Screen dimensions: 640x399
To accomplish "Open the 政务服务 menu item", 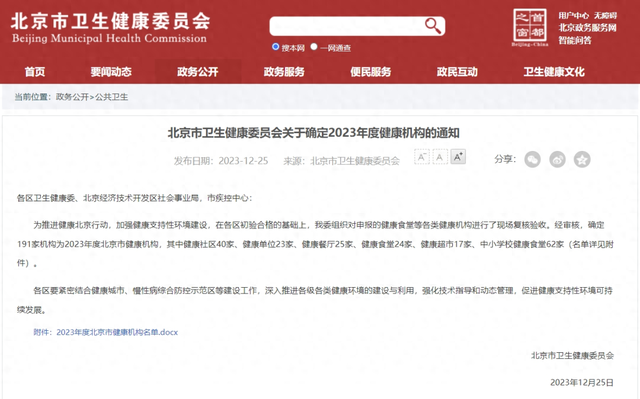I will [284, 72].
